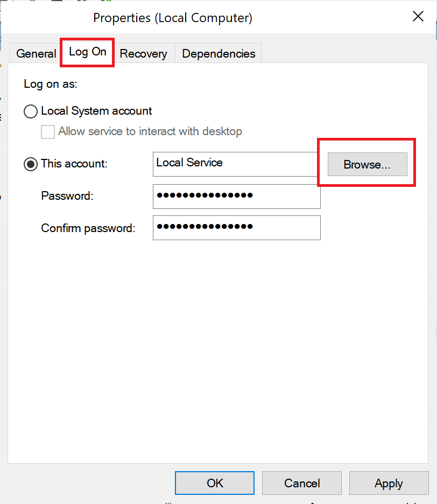Confirm the dialog with OK
This screenshot has height=504, width=437.
[x=215, y=483]
